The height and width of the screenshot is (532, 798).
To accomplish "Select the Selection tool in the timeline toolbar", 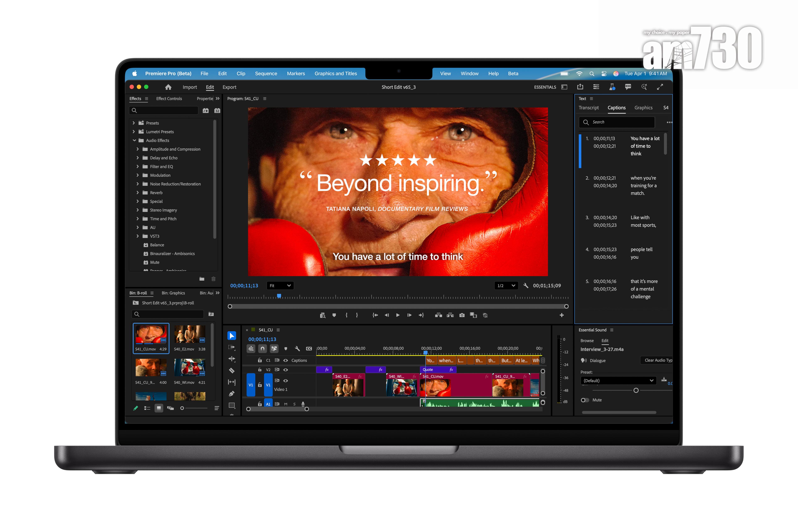I will pos(232,336).
